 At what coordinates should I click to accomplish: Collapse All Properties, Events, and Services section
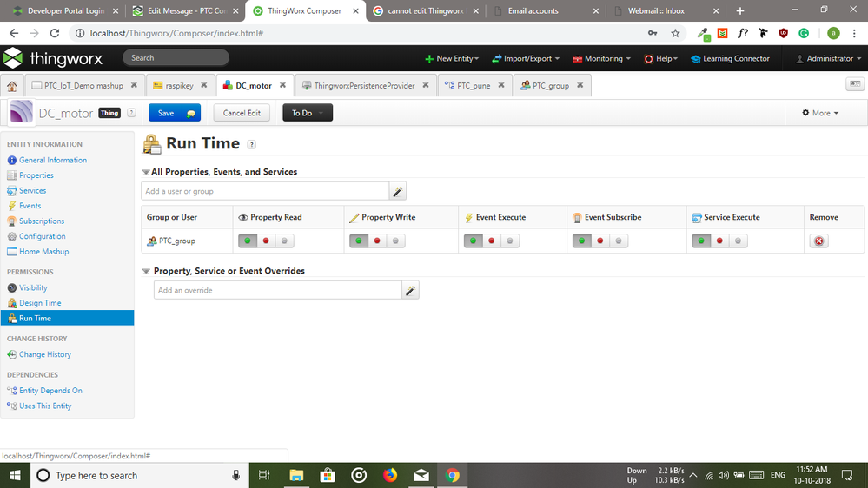(146, 172)
